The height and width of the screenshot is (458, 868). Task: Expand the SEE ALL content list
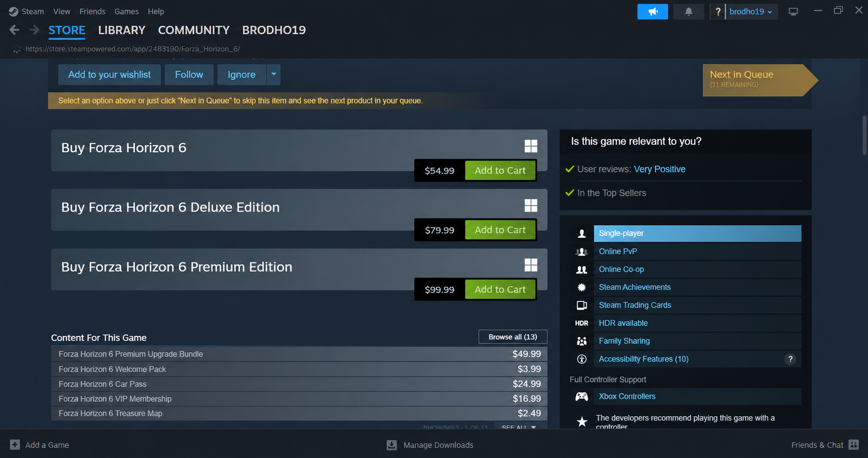tap(519, 427)
